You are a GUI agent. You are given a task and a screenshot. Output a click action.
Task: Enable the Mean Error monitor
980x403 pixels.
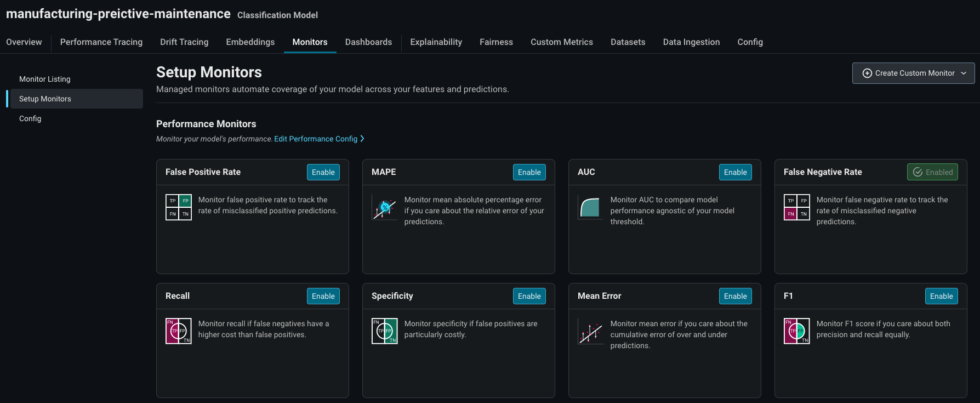(736, 296)
